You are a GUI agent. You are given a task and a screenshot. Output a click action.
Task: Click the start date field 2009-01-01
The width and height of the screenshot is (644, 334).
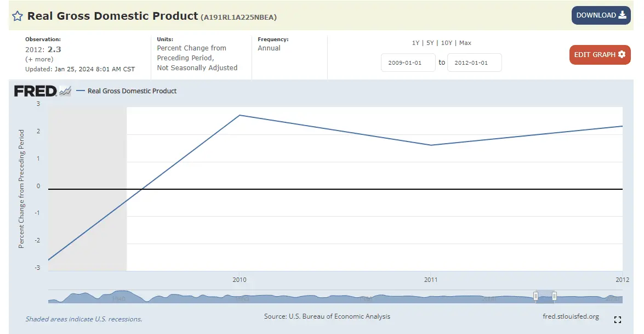[x=408, y=63]
